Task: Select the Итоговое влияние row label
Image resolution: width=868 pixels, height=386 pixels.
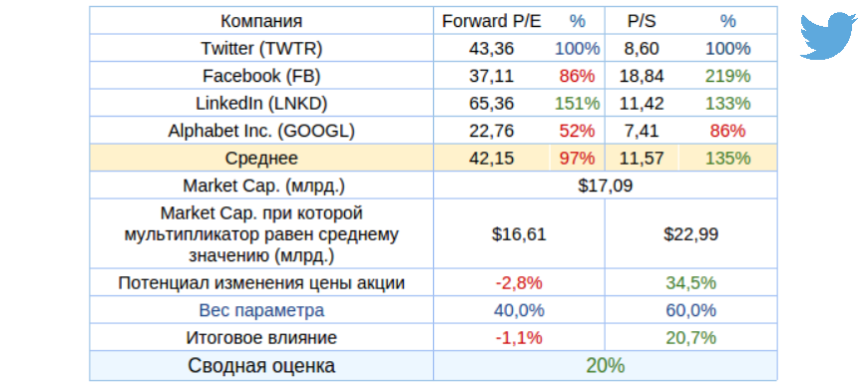Action: tap(261, 338)
